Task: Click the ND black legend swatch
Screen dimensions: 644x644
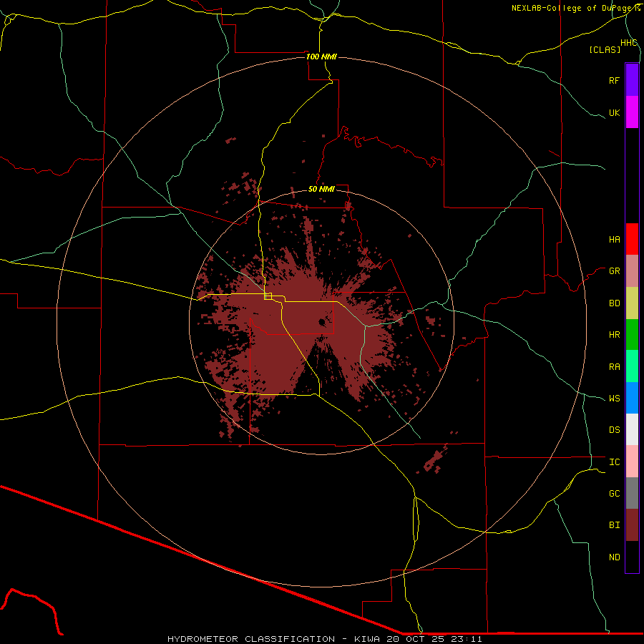Action: click(x=632, y=557)
